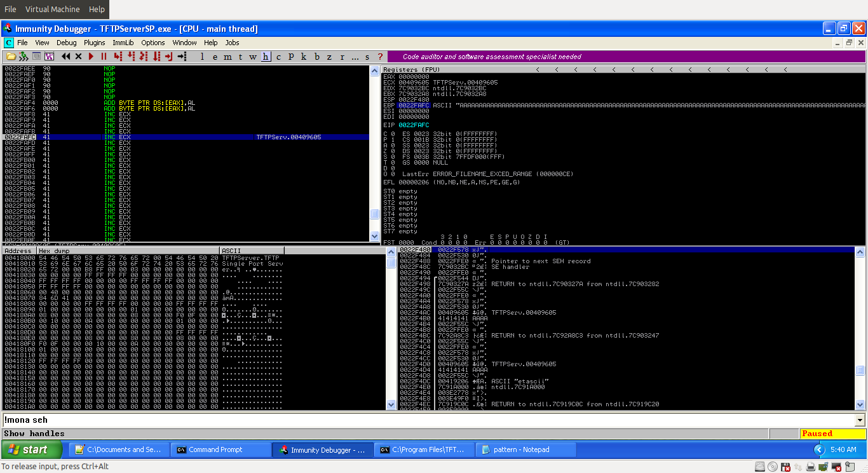Screen dimensions: 868x473
Task: Click the Step into icon
Action: [118, 57]
